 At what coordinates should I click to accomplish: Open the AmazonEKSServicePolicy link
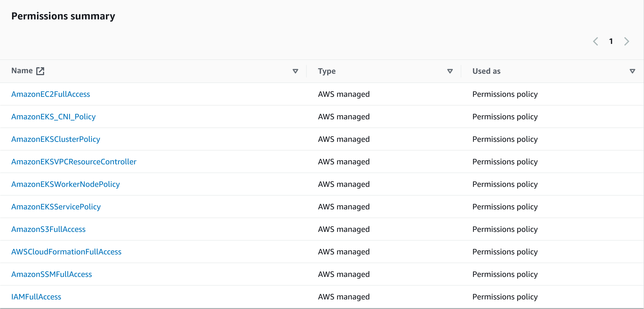click(x=56, y=207)
